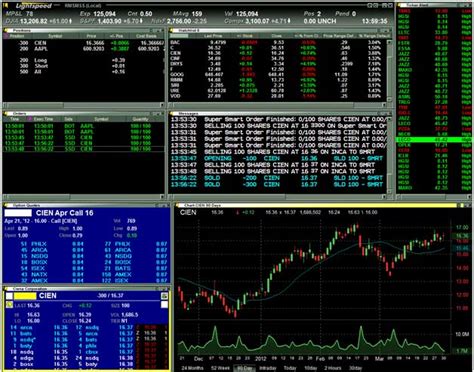Select the 90 Day chart timeframe tab
The height and width of the screenshot is (372, 474).
(244, 368)
